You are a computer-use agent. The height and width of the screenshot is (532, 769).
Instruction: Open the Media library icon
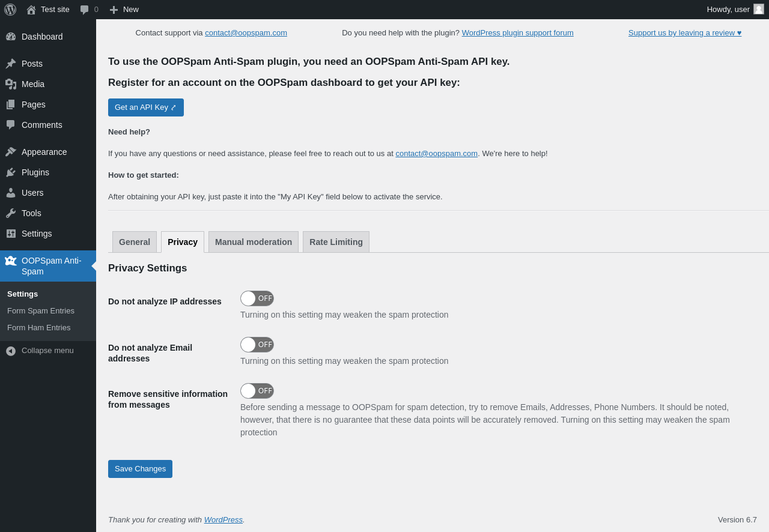[11, 84]
